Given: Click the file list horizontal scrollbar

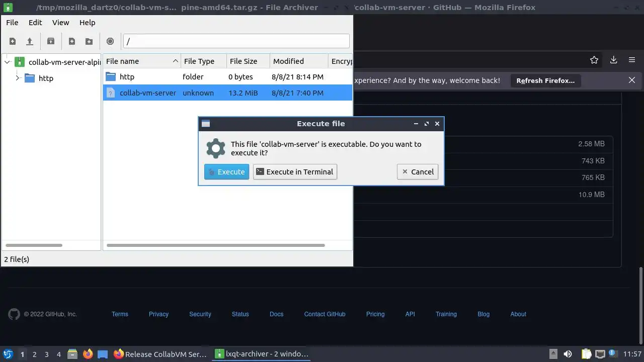Looking at the screenshot, I should [216, 245].
